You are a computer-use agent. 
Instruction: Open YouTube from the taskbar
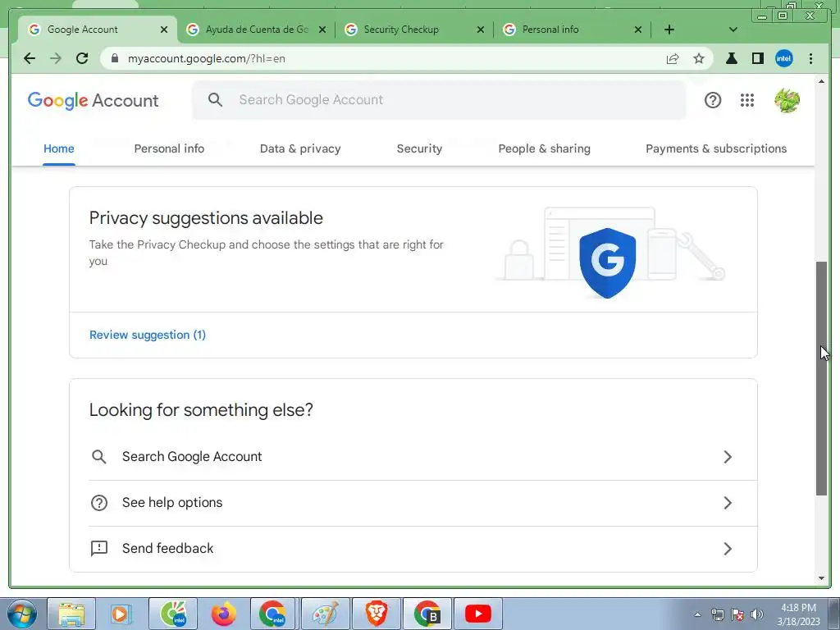[x=478, y=614]
